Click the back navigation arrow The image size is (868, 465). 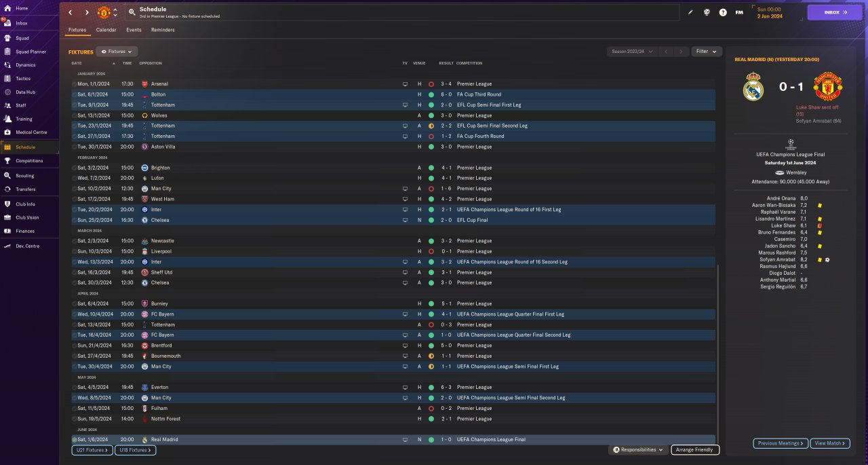pyautogui.click(x=70, y=12)
